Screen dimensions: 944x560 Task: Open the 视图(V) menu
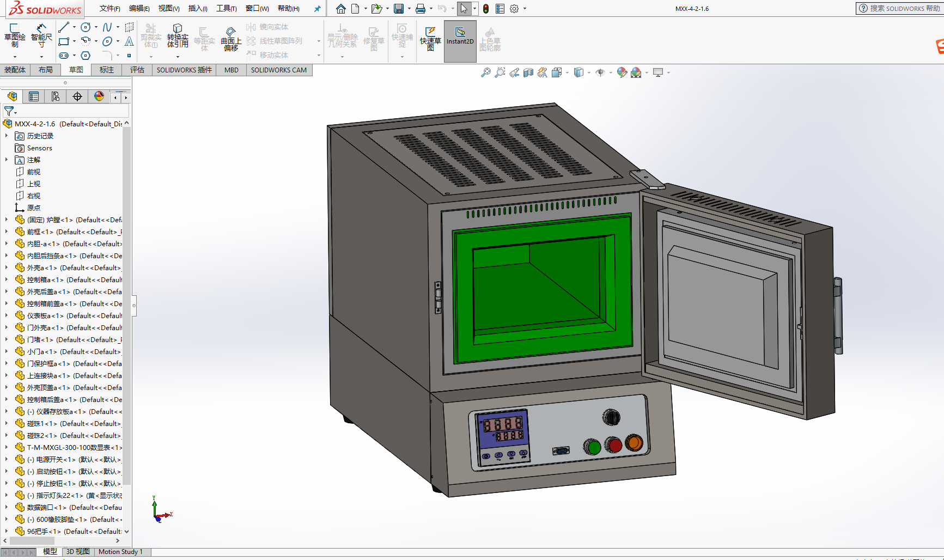169,9
